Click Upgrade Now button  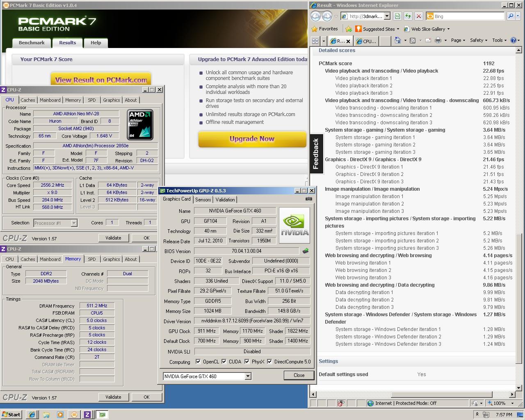pyautogui.click(x=252, y=139)
